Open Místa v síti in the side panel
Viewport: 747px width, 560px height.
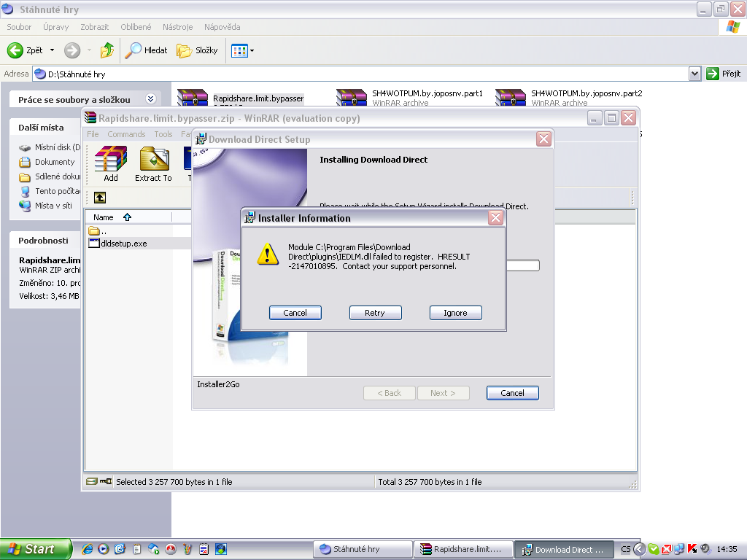click(x=46, y=206)
